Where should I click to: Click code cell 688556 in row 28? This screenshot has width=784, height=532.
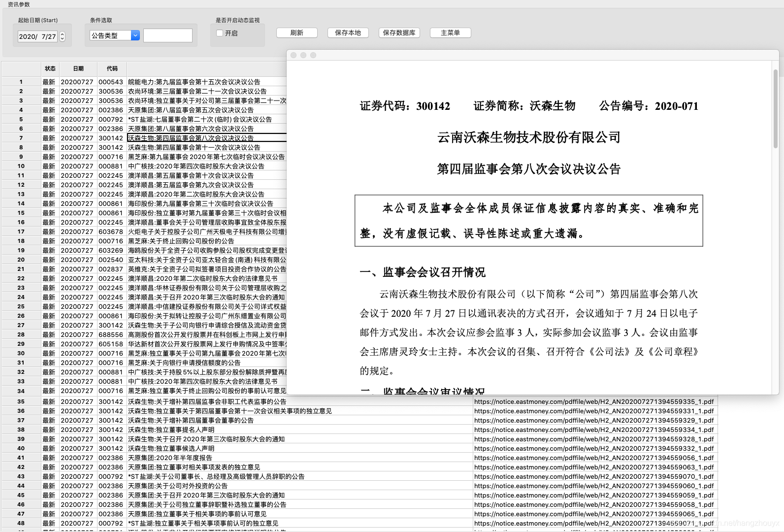tap(111, 334)
